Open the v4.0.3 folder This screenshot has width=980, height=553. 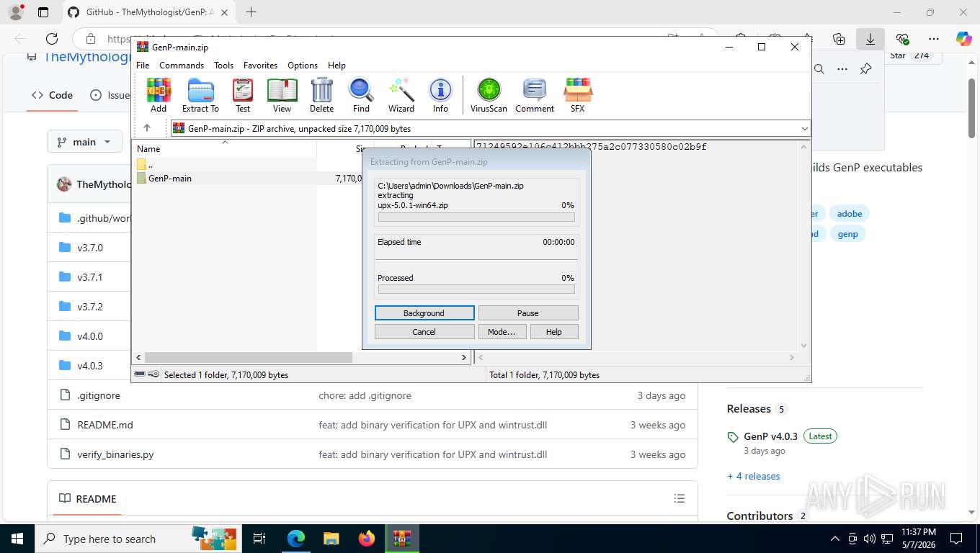tap(90, 366)
